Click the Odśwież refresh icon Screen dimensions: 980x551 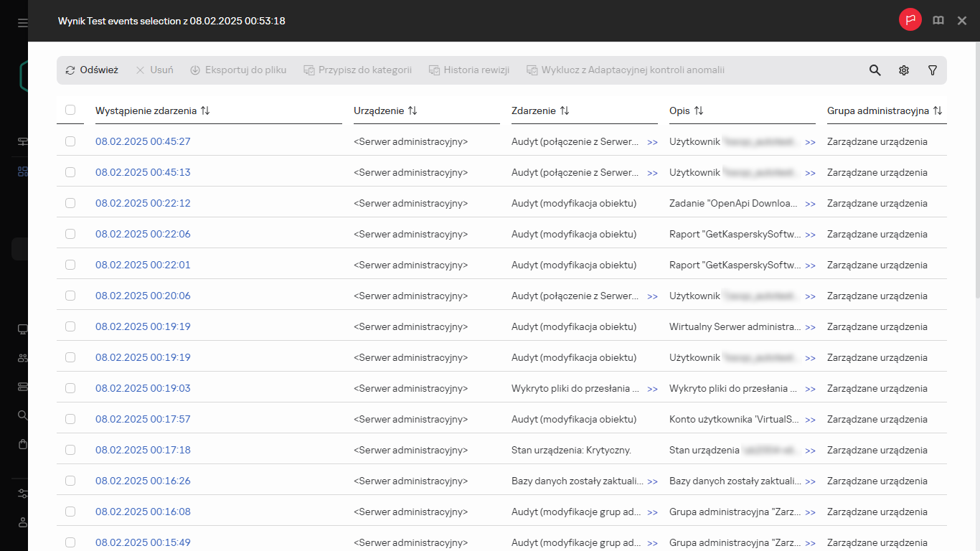(70, 70)
